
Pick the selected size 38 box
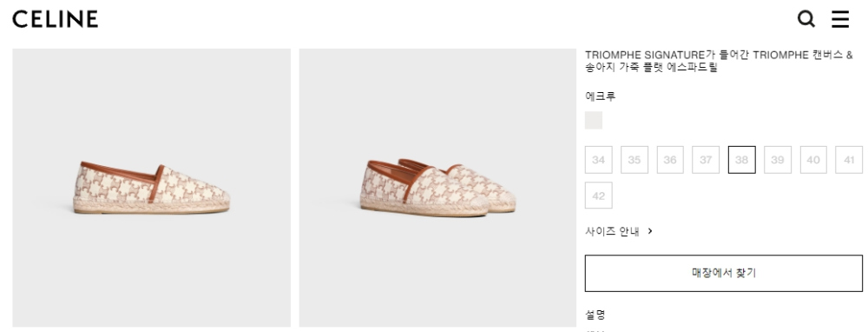click(x=742, y=160)
